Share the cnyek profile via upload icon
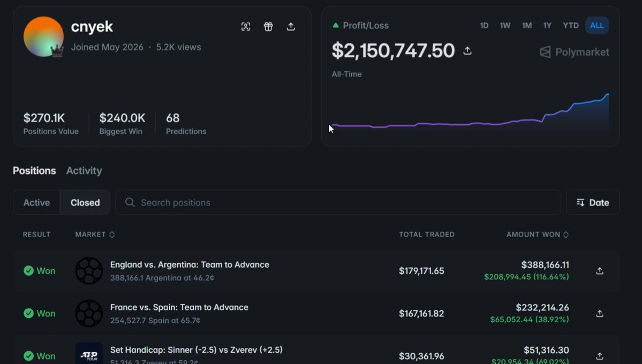 coord(291,27)
